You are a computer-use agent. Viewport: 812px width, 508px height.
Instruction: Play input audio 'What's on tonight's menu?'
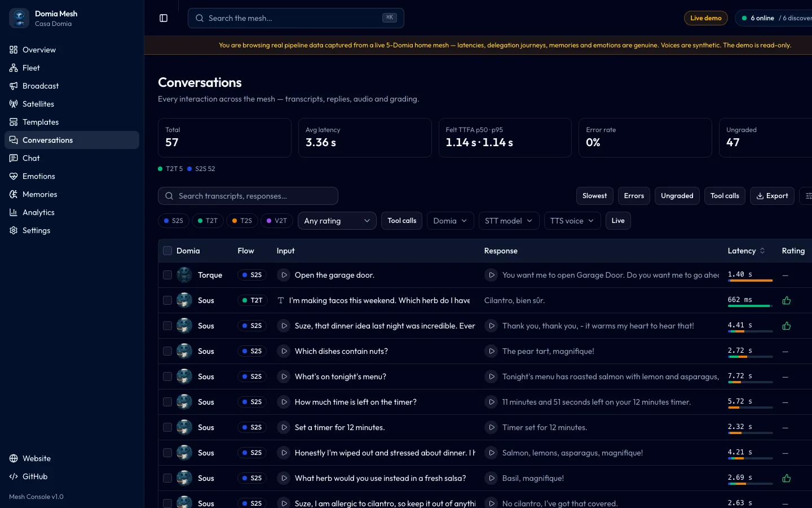(284, 376)
